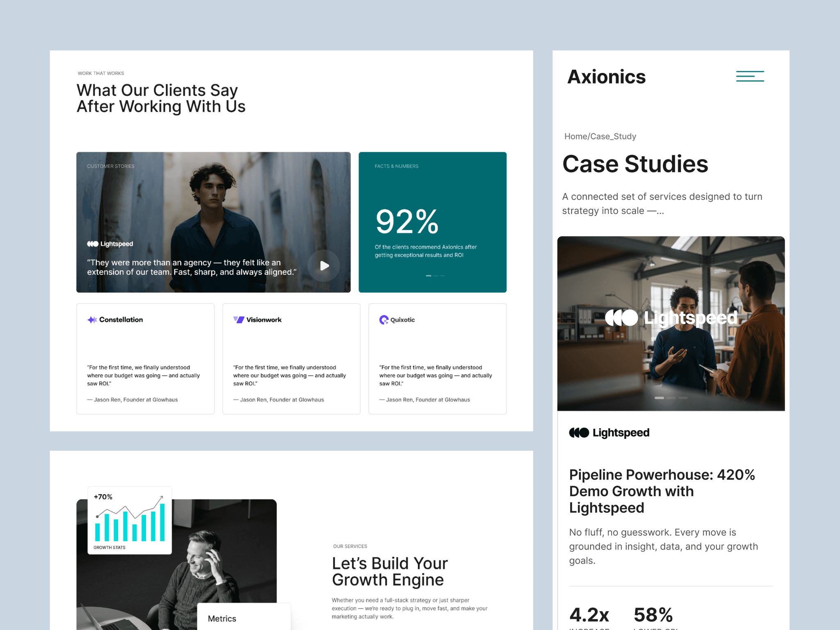The width and height of the screenshot is (840, 630).
Task: Select the third dot under the office photo
Action: (x=682, y=397)
